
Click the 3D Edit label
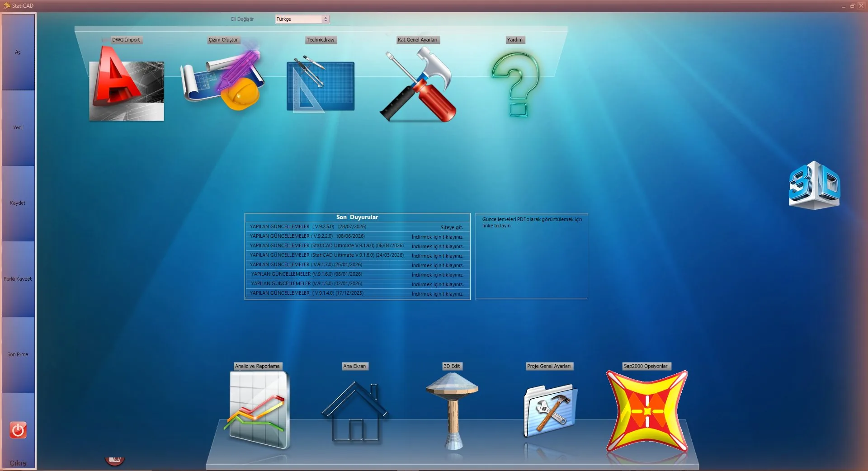[x=452, y=366]
